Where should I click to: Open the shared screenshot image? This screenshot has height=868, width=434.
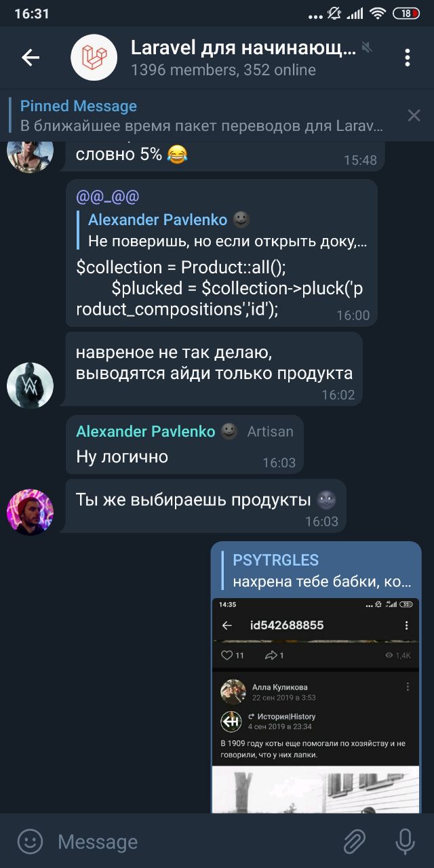[x=316, y=705]
